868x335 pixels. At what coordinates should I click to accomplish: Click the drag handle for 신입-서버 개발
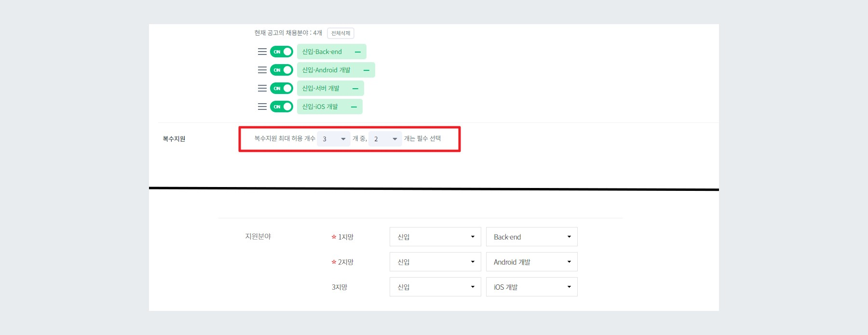(x=262, y=88)
